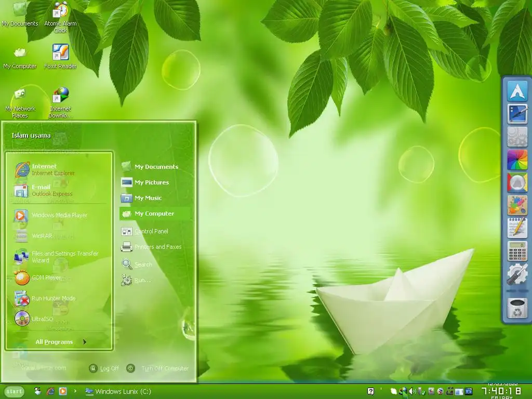
Task: Open the Arch logo dock icon
Action: (517, 90)
